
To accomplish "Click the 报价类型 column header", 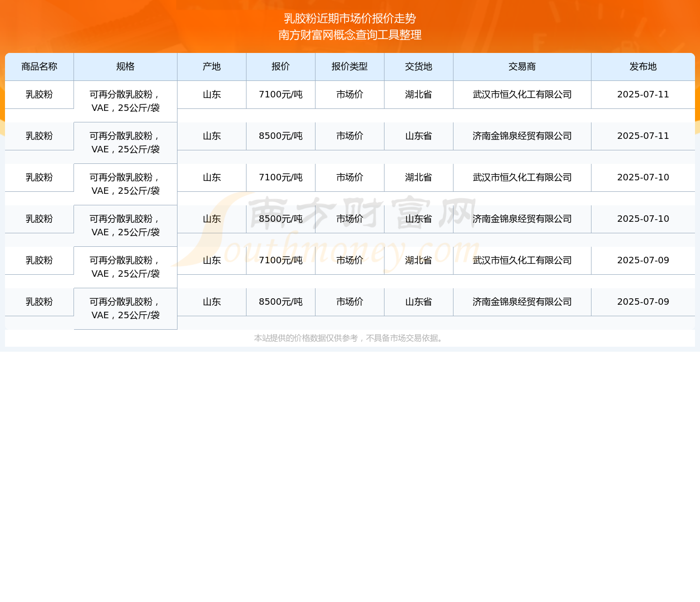I will (350, 67).
